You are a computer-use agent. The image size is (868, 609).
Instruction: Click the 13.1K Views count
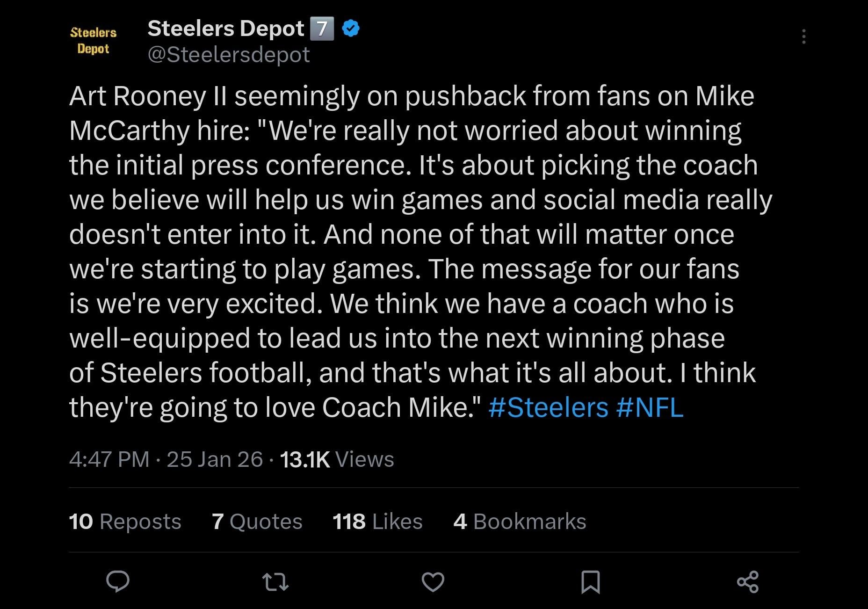337,459
